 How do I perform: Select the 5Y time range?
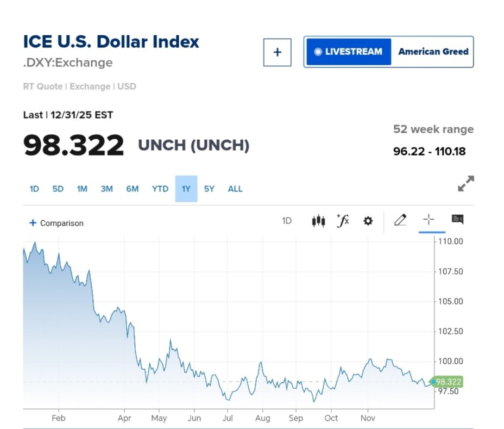[209, 189]
